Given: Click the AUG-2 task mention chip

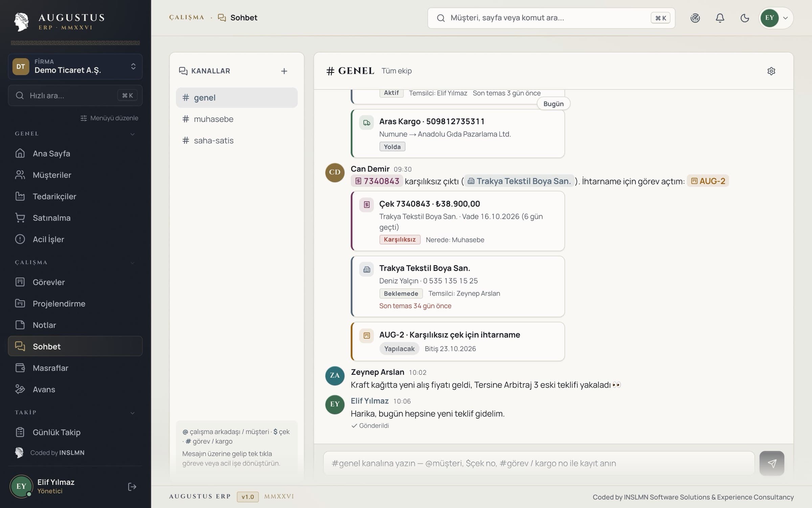Looking at the screenshot, I should pyautogui.click(x=708, y=181).
